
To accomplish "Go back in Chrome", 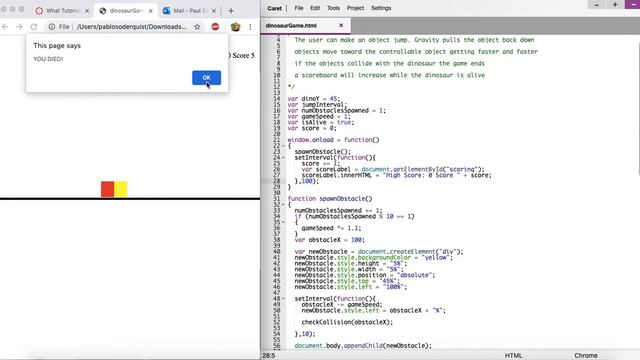I will tap(5, 27).
